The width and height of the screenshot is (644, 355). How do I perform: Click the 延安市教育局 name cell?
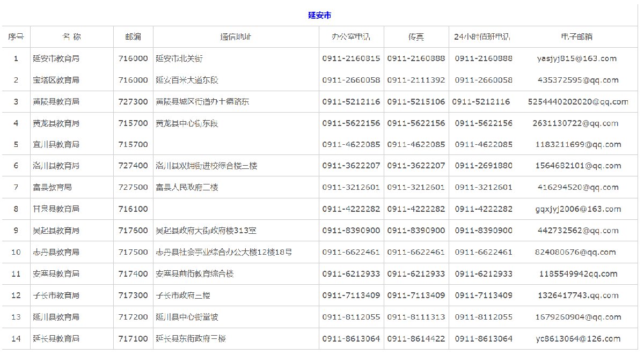click(56, 58)
